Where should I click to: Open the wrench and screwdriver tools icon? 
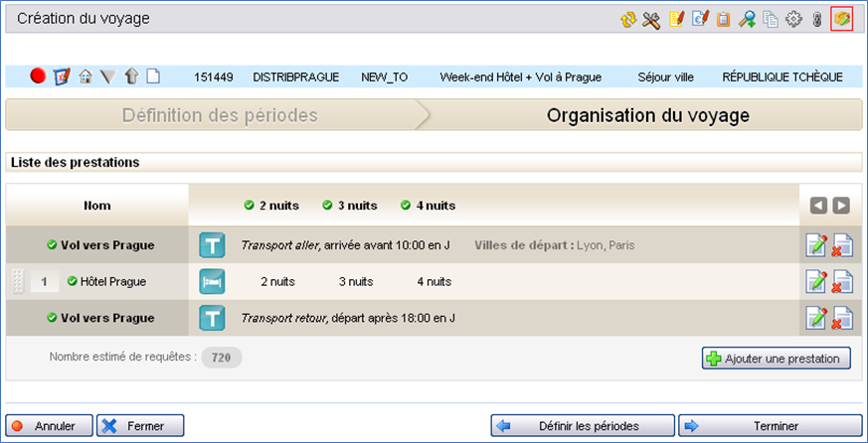coord(651,19)
